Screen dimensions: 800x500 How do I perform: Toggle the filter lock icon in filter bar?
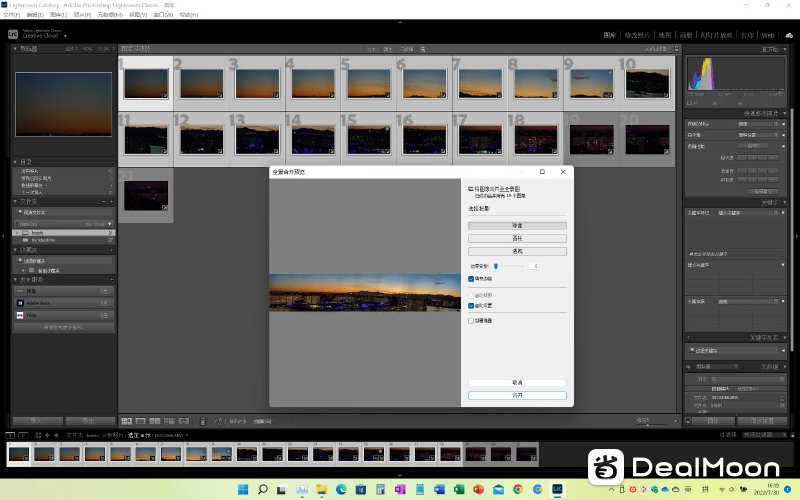click(x=677, y=49)
